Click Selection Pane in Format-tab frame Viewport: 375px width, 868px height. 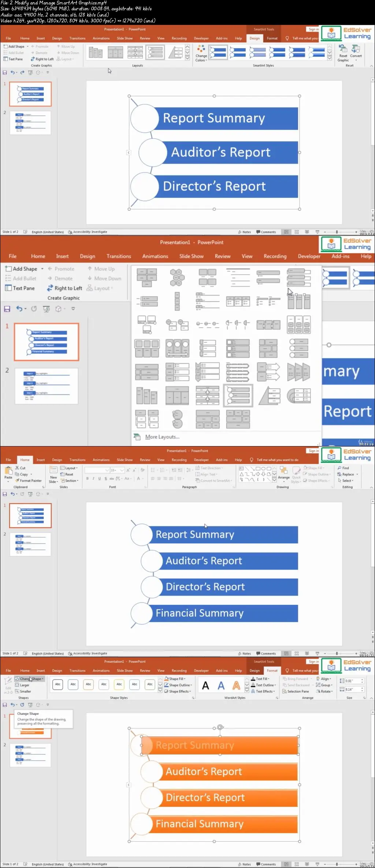point(296,691)
